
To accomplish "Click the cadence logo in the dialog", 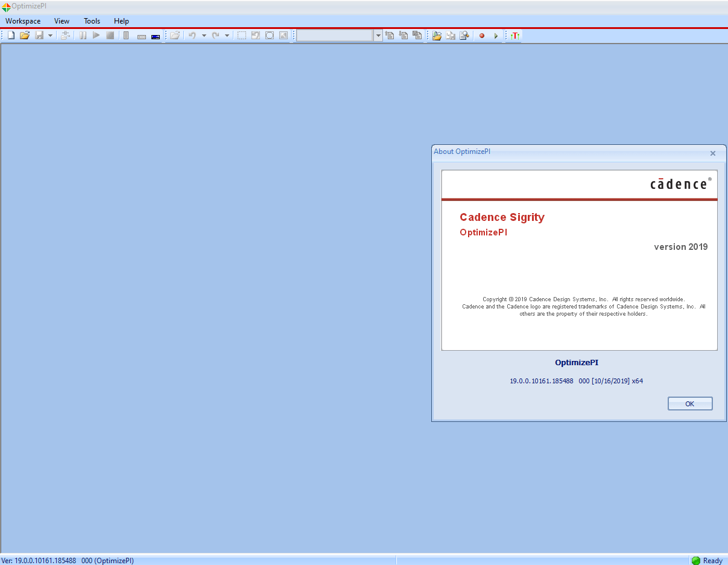I will coord(680,184).
